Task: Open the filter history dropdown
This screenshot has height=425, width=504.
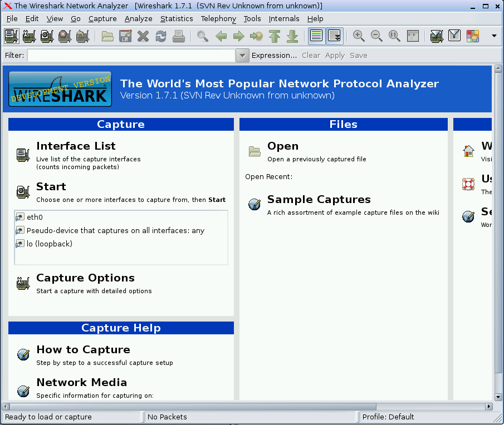Action: (242, 56)
